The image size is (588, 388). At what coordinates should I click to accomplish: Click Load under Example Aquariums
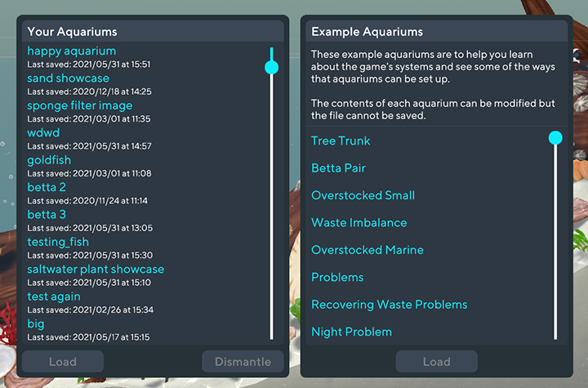tap(436, 362)
